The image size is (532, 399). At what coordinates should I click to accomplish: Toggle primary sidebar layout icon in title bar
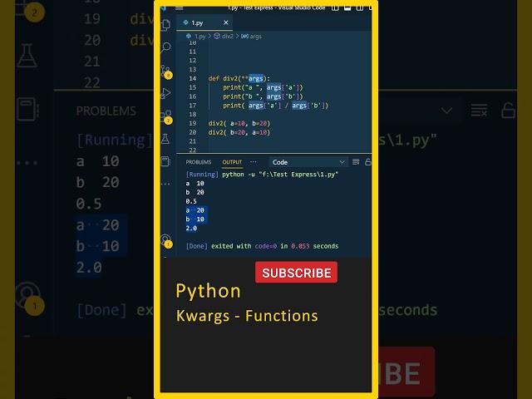click(335, 8)
